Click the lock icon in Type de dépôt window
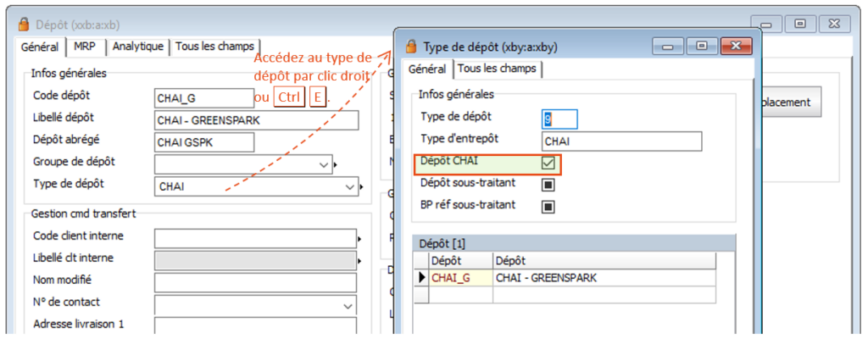The image size is (868, 355). coord(411,47)
